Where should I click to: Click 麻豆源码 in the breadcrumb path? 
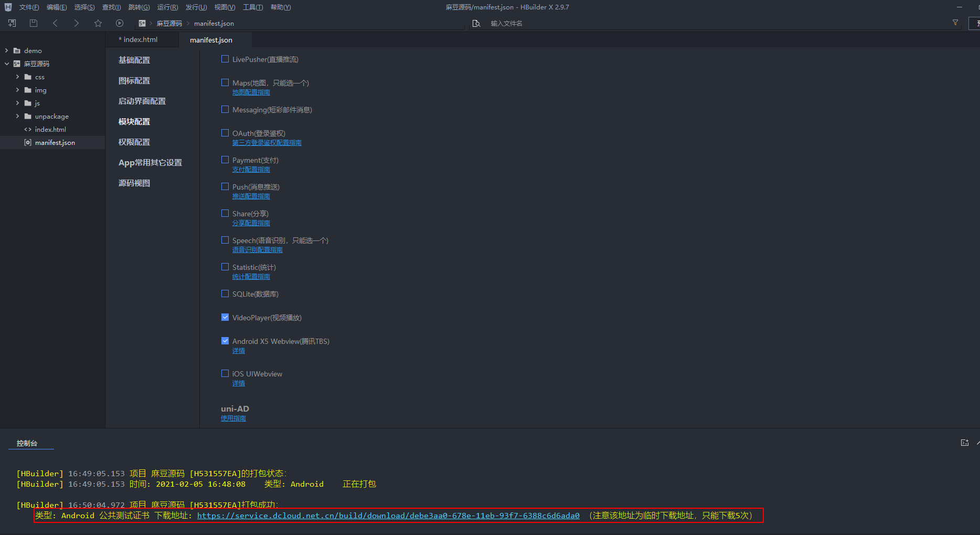point(169,23)
